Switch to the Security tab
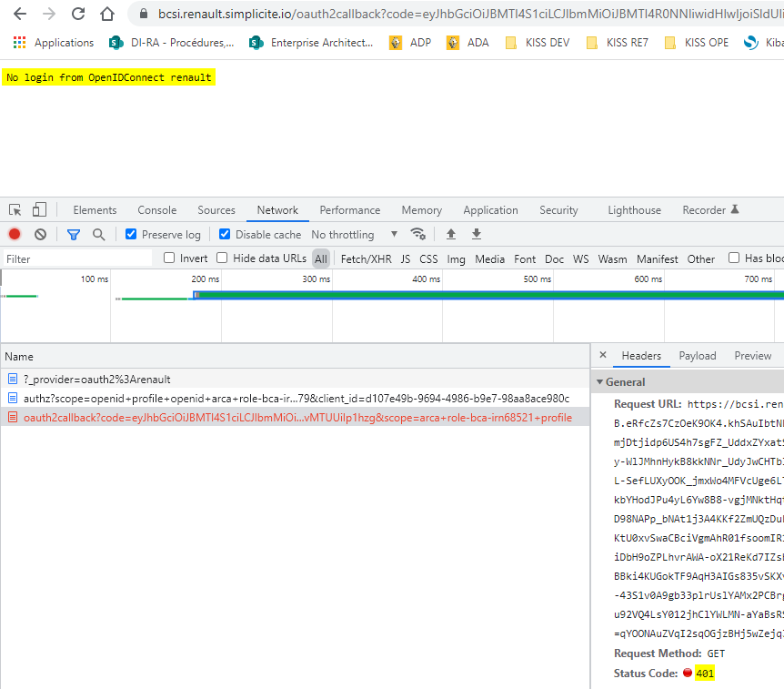 tap(558, 210)
